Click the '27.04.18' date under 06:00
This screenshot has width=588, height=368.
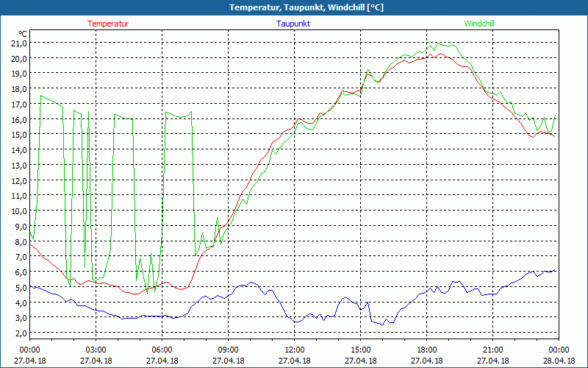(162, 361)
